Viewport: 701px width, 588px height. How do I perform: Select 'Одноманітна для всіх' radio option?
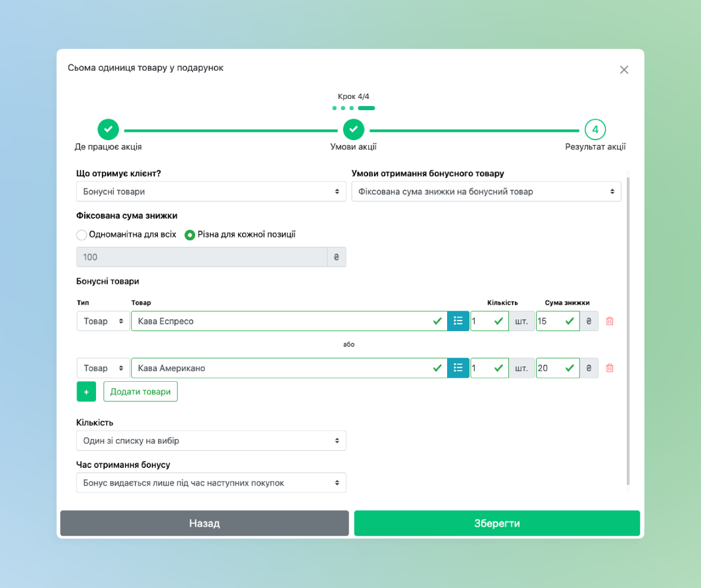coord(82,234)
